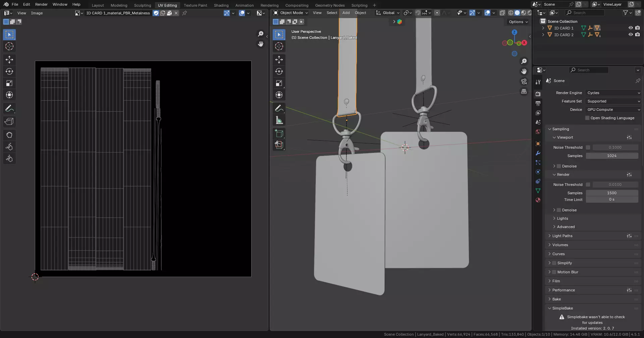This screenshot has height=338, width=644.
Task: Select the Move tool in the UV editor
Action: (9, 60)
